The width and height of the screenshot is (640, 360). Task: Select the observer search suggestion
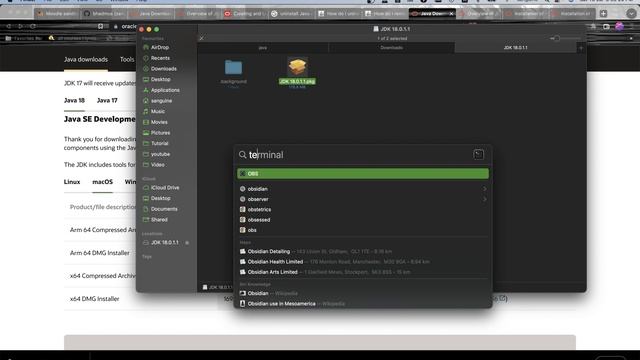point(363,199)
